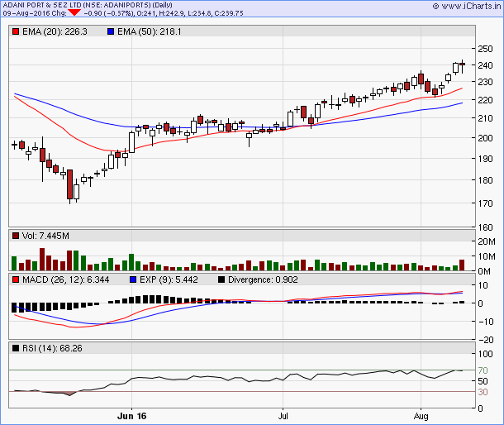Click the 230 price axis label
This screenshot has width=504, height=425.
485,82
